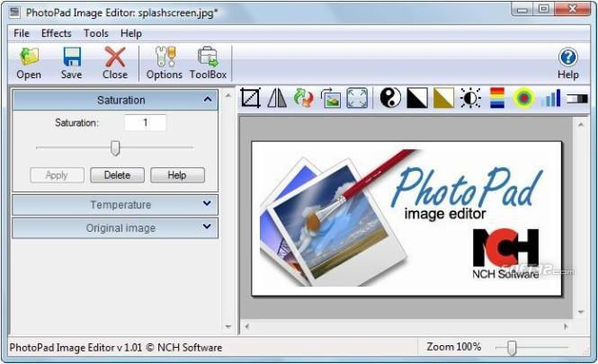The width and height of the screenshot is (598, 364).
Task: Click the blue Help question mark icon
Action: 567,58
